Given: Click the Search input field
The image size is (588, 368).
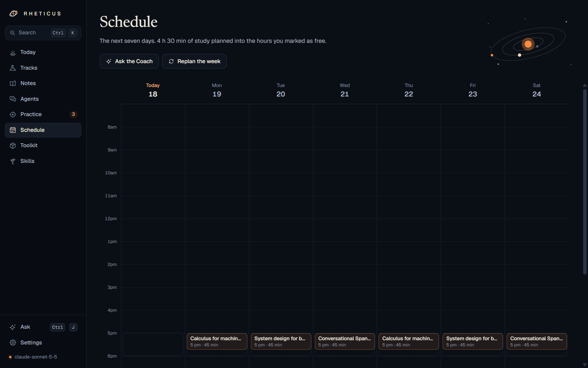Looking at the screenshot, I should tap(43, 33).
